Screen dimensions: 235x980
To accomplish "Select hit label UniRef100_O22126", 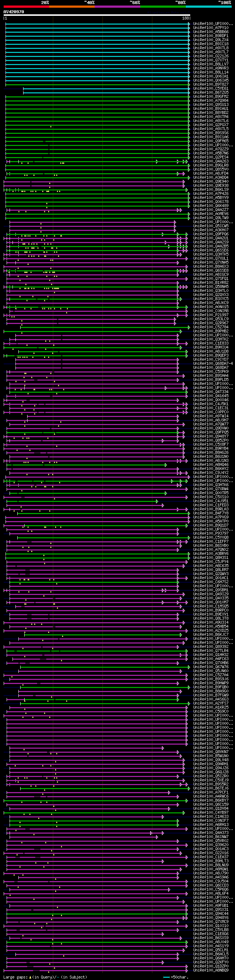I will [x=211, y=56].
